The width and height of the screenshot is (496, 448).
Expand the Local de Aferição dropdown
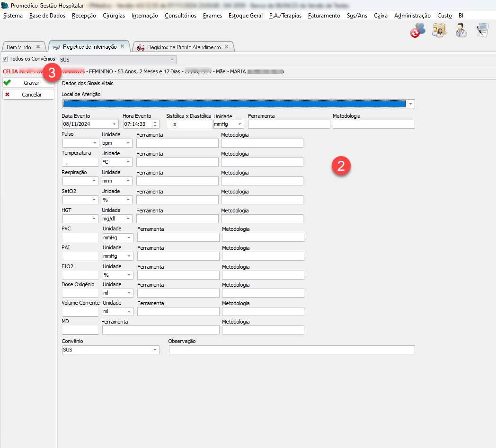pyautogui.click(x=411, y=104)
